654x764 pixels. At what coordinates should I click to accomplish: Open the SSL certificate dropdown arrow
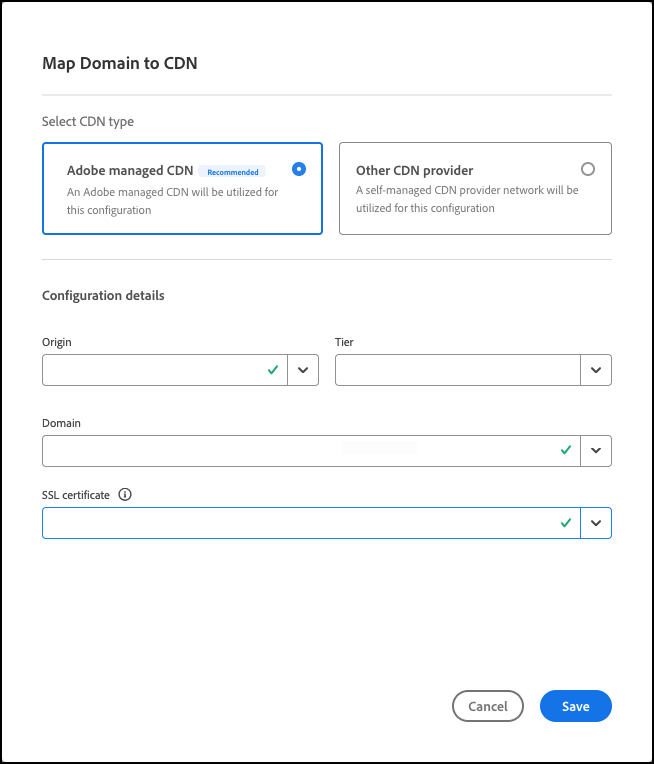point(596,523)
